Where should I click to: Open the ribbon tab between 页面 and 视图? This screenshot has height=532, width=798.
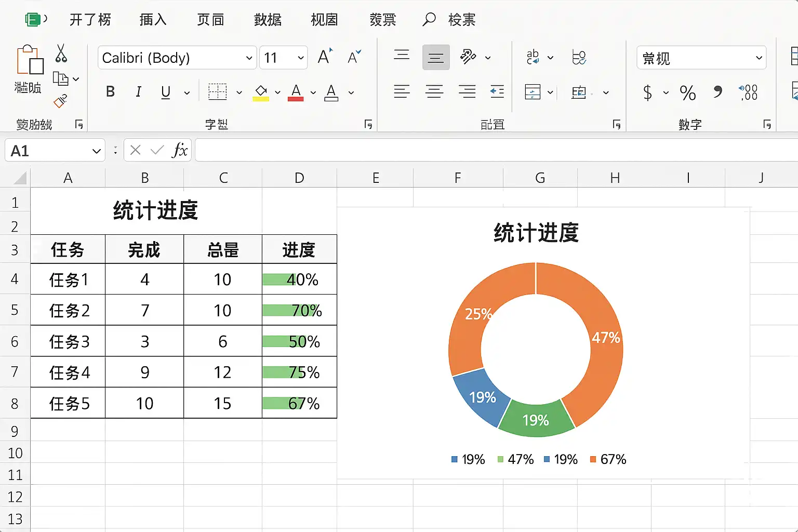click(268, 20)
